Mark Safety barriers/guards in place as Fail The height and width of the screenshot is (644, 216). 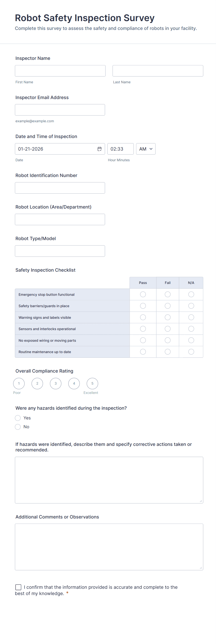pyautogui.click(x=168, y=306)
